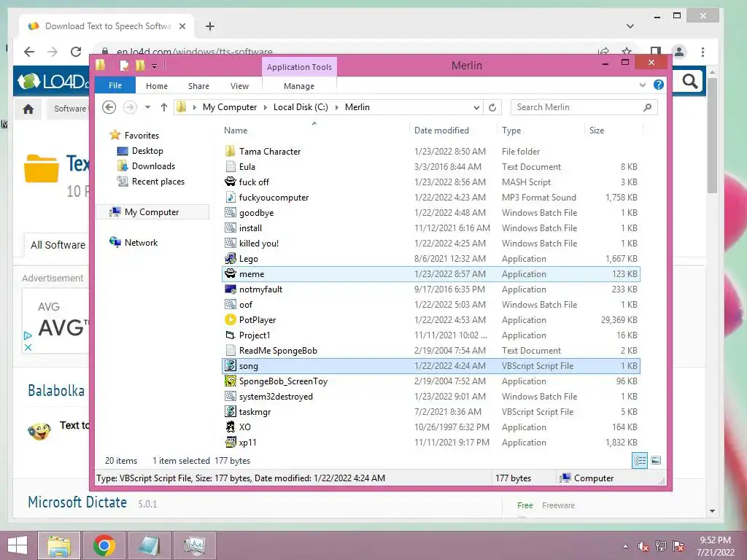
Task: Select the Lego application icon
Action: coord(230,259)
